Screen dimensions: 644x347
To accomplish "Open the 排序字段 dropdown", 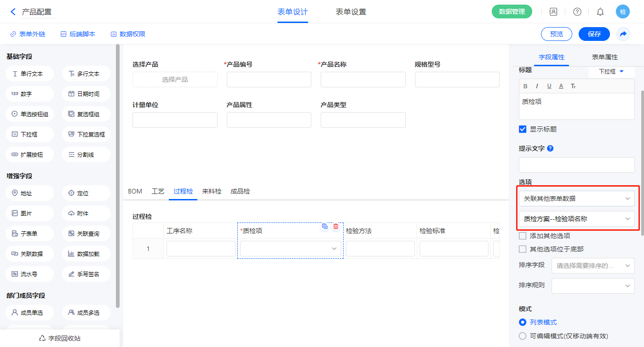I will click(592, 265).
